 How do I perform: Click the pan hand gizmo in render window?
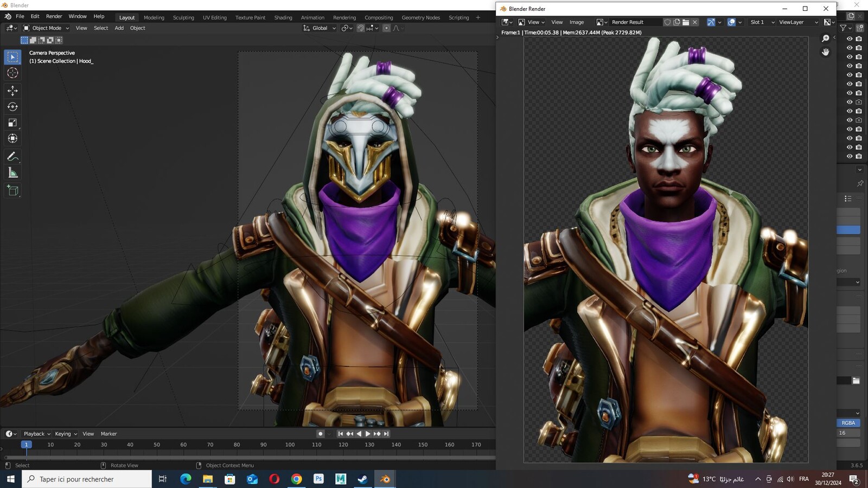coord(826,52)
